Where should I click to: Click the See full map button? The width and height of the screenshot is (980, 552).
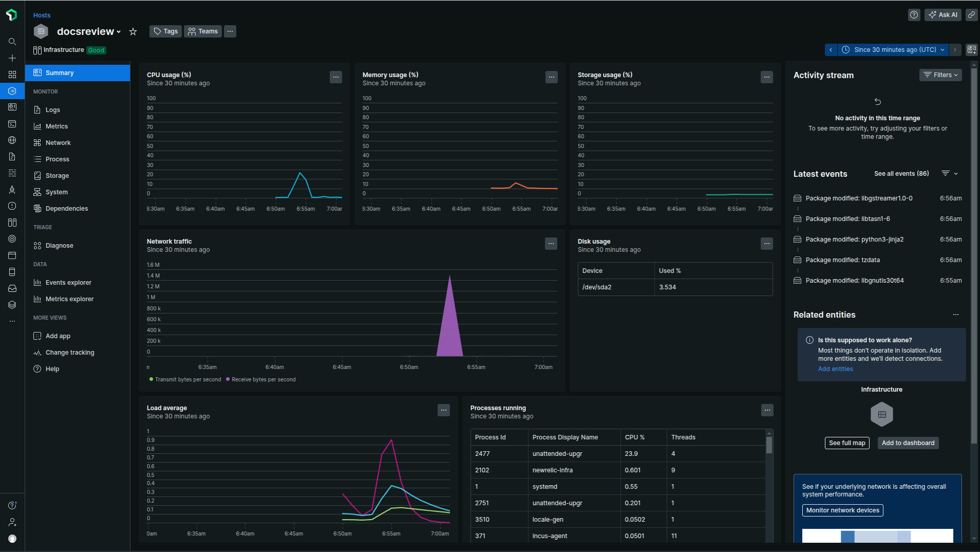[x=847, y=443]
